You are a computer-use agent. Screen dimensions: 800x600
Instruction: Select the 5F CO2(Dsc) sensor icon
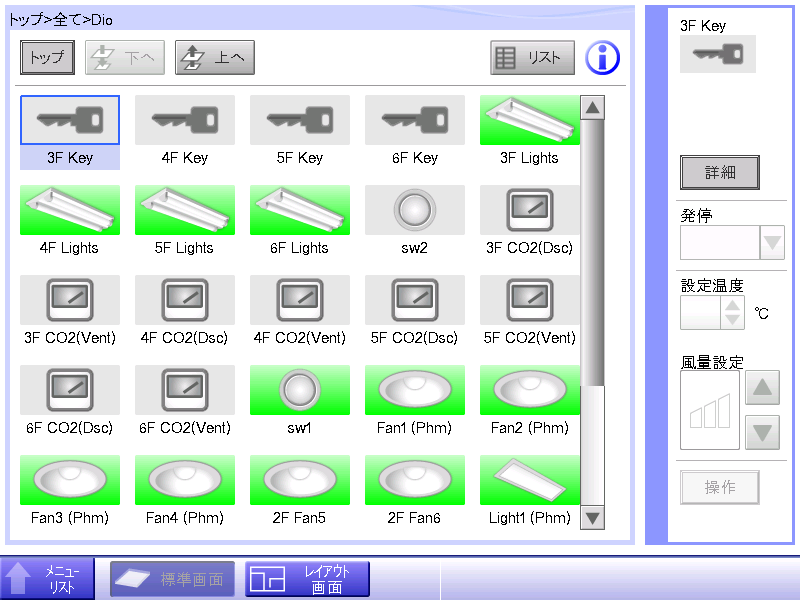point(415,300)
